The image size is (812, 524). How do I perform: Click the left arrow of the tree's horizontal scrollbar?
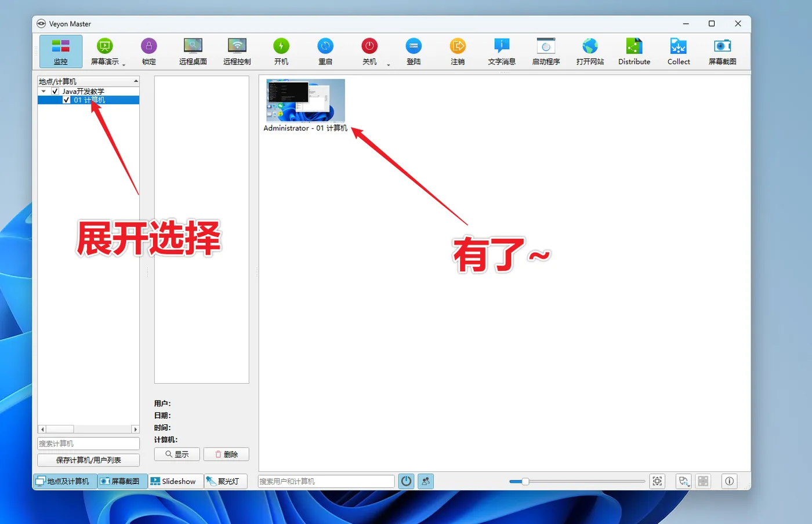coord(42,430)
